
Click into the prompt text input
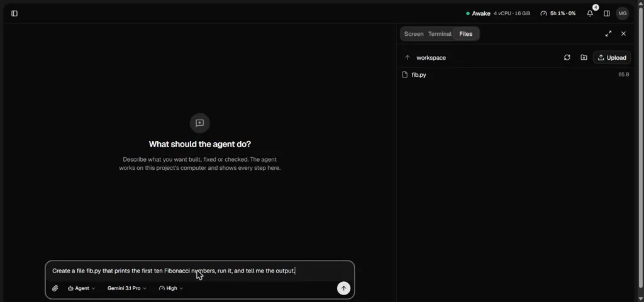pos(199,271)
